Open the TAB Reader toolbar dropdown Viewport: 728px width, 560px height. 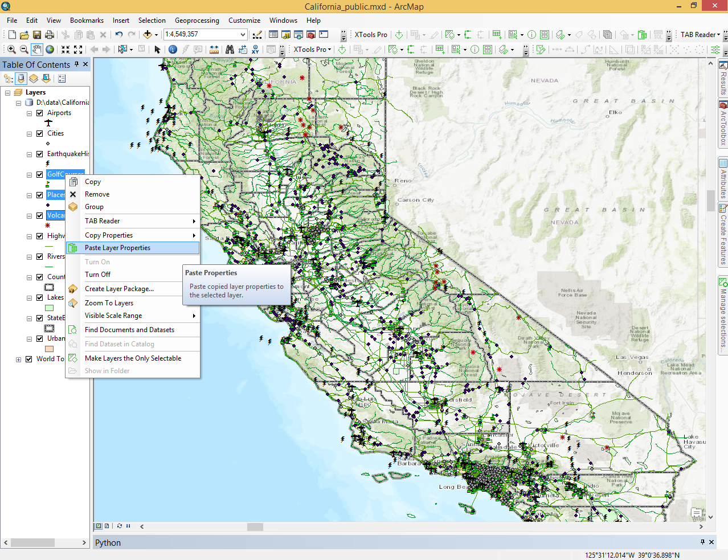(700, 35)
